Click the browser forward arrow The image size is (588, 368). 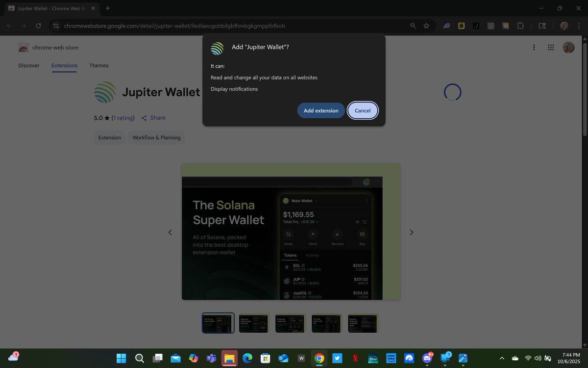[x=24, y=26]
